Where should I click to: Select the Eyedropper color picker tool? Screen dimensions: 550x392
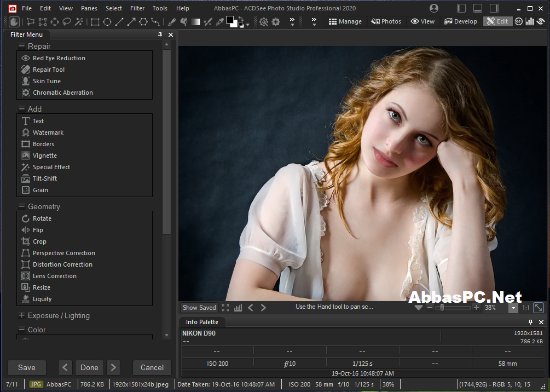coord(219,22)
